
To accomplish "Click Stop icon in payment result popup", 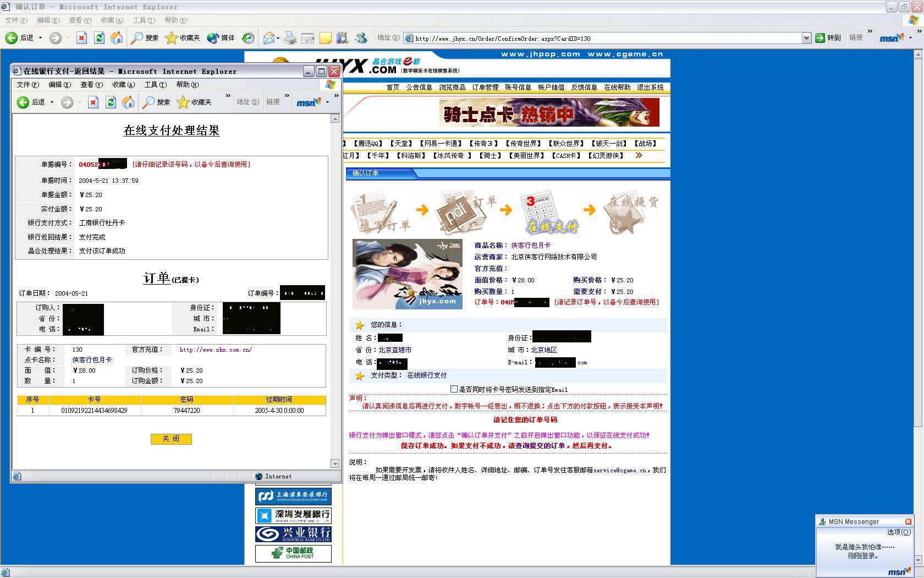I will pos(93,102).
